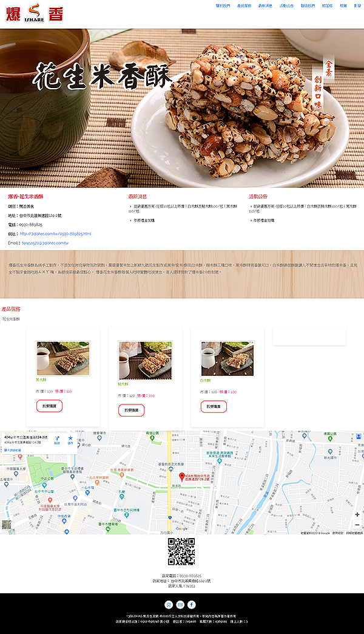This screenshot has width=364, height=634.
Task: Click the store email address link
Action: (45, 243)
